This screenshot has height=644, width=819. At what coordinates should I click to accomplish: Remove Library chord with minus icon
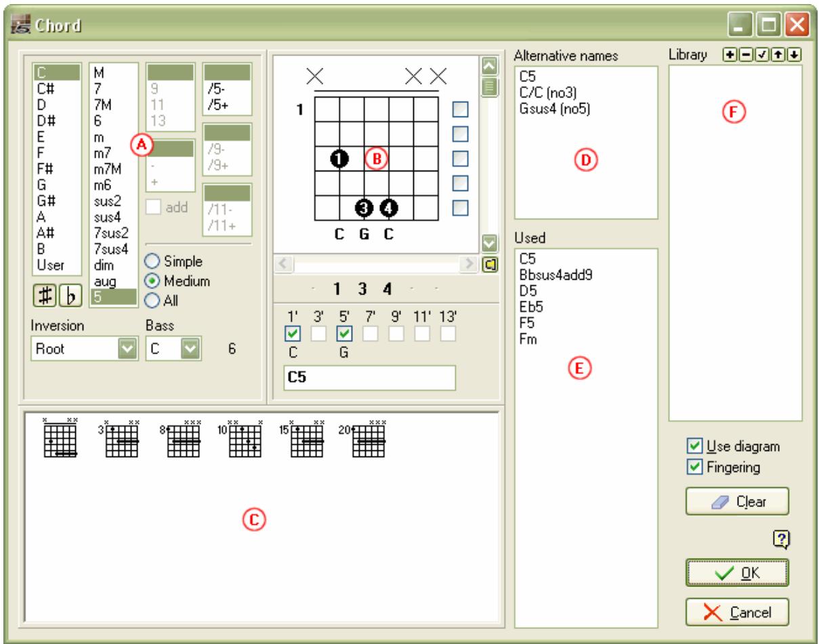(745, 53)
